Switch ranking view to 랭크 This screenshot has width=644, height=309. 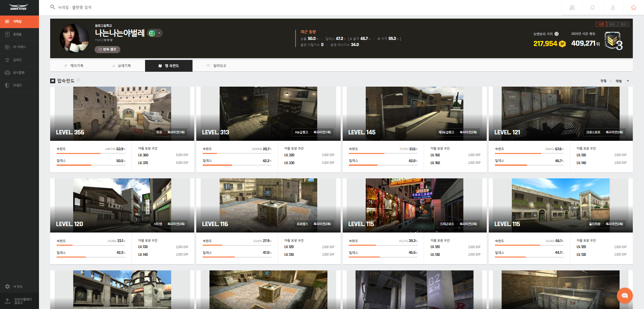[x=623, y=24]
